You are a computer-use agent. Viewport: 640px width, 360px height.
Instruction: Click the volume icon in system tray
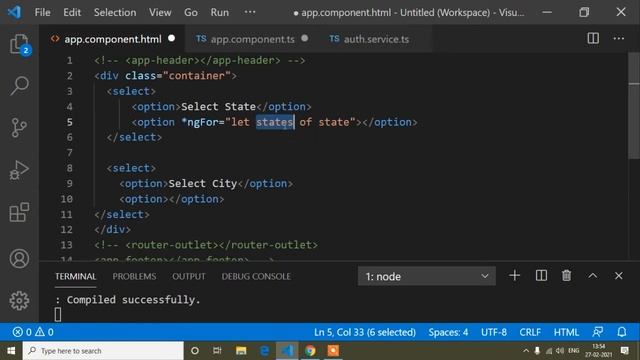(560, 351)
